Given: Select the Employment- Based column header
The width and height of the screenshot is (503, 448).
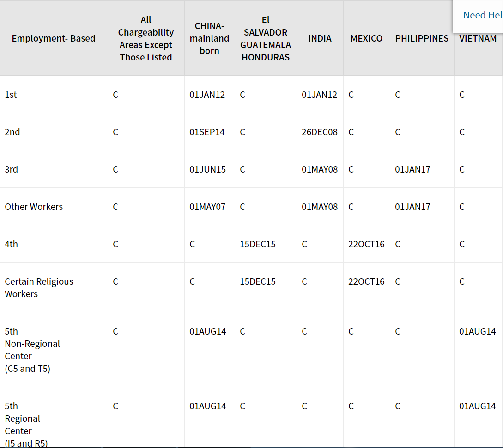Looking at the screenshot, I should 54,38.
